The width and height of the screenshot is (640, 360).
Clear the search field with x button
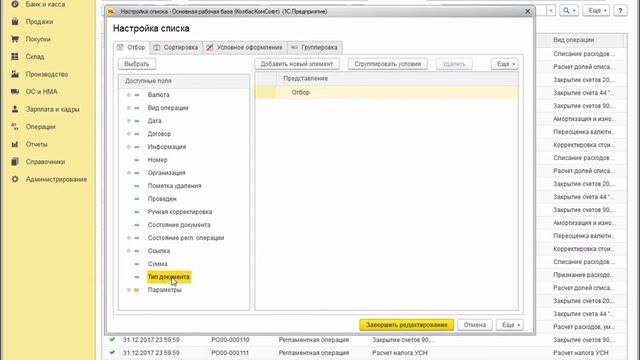coord(551,11)
